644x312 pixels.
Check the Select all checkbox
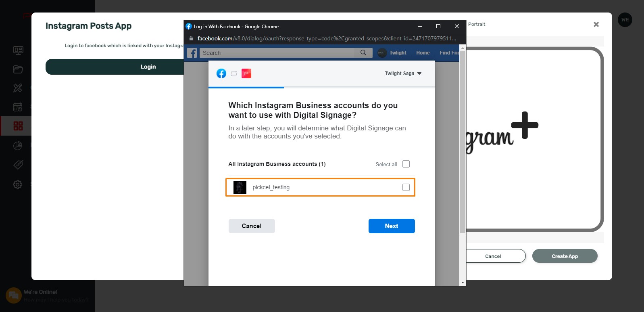click(x=406, y=164)
